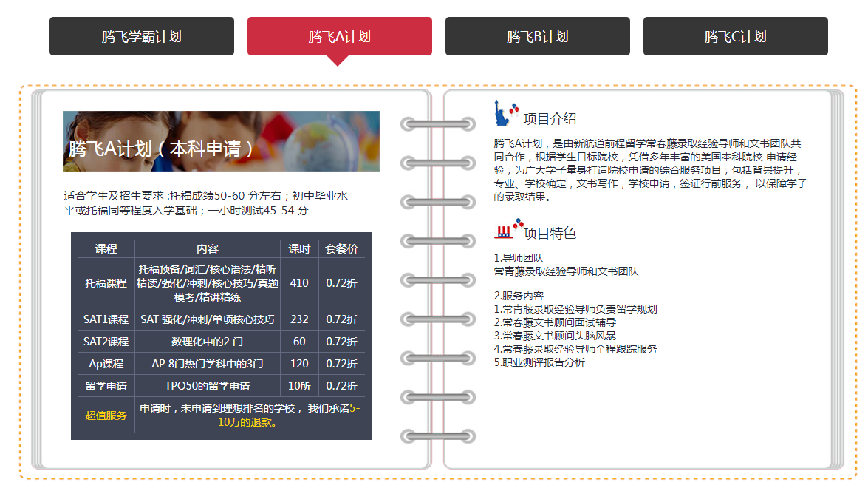Click the 腾飞A计划 banner image
Image resolution: width=868 pixels, height=488 pixels.
tap(221, 141)
